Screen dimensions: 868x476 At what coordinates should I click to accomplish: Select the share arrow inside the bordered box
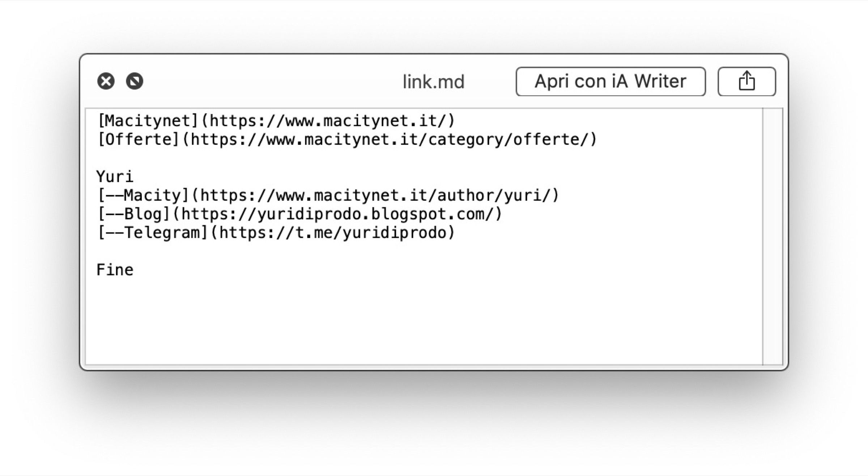(x=746, y=81)
